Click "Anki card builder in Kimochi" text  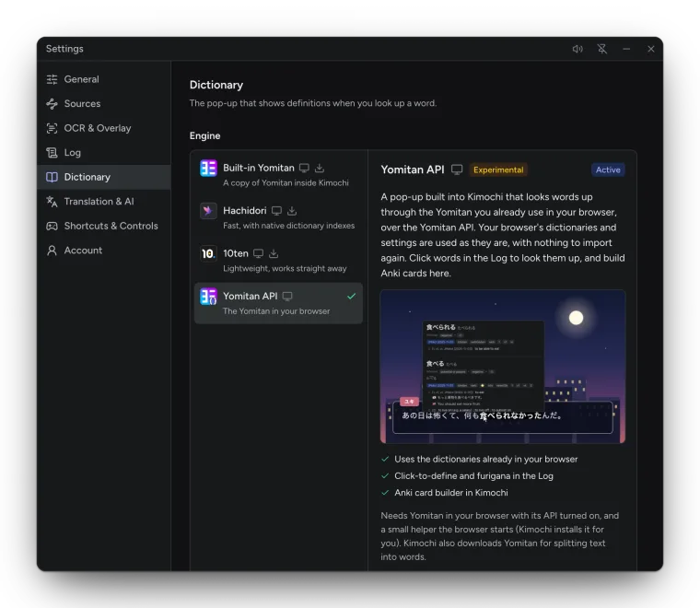tap(451, 493)
